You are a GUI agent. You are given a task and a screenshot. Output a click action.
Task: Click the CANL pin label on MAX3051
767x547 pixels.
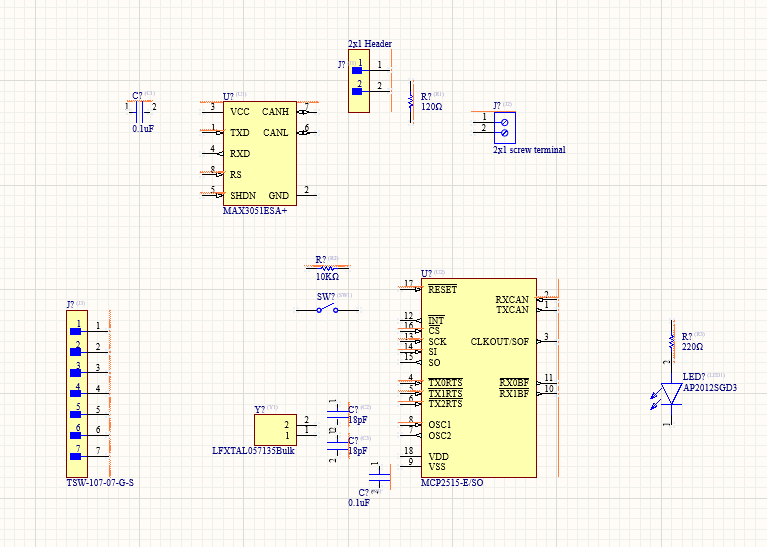point(275,133)
